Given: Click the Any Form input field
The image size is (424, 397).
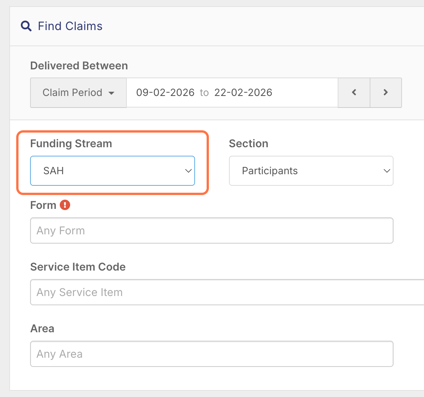Looking at the screenshot, I should pyautogui.click(x=212, y=231).
